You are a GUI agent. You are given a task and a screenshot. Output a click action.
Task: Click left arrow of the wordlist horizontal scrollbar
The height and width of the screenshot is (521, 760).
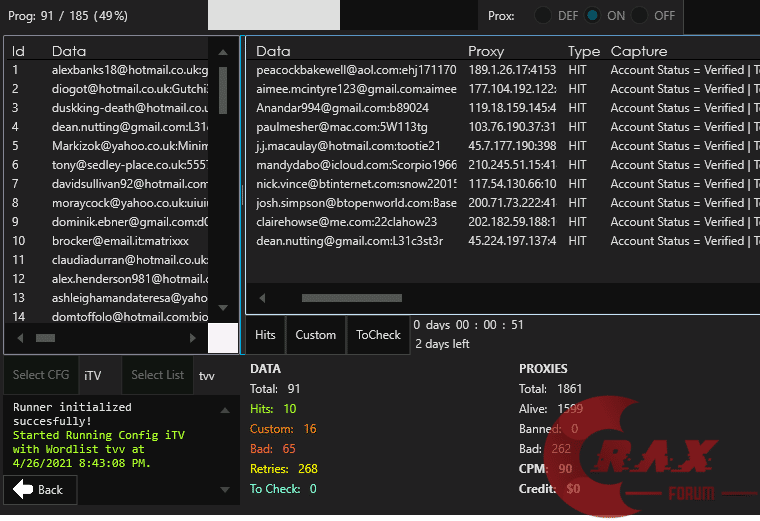point(19,338)
